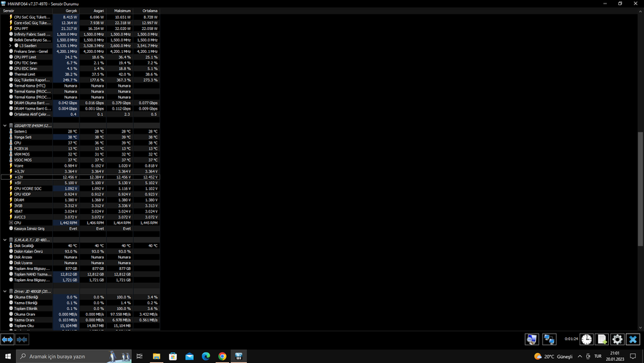
Task: Select the CPU SoC Güç Tüketimi row
Action: [x=80, y=17]
